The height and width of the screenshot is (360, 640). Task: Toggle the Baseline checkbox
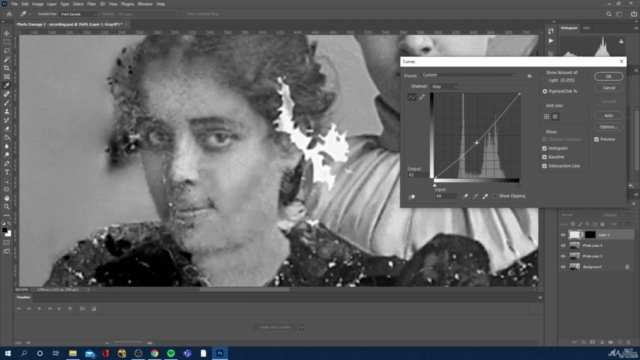[544, 157]
